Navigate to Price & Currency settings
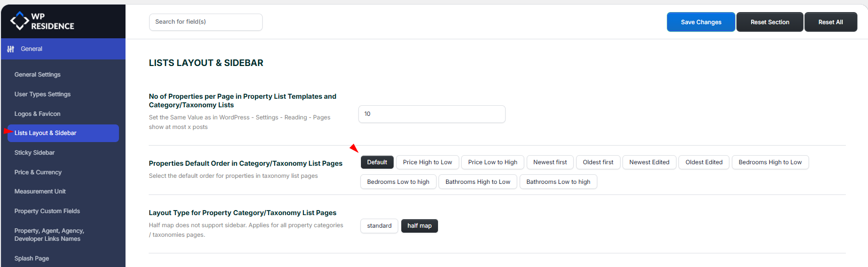This screenshot has height=267, width=868. (x=38, y=172)
